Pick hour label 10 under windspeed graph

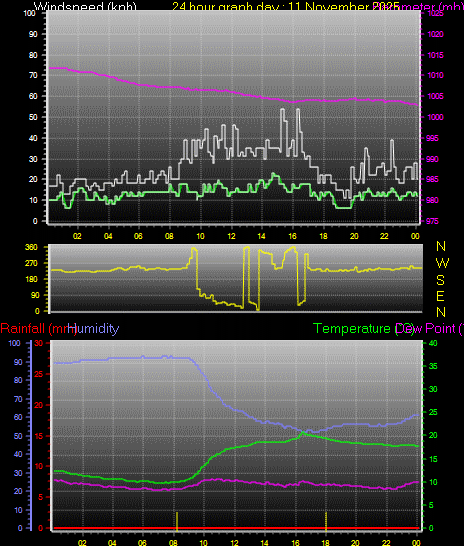200,236
